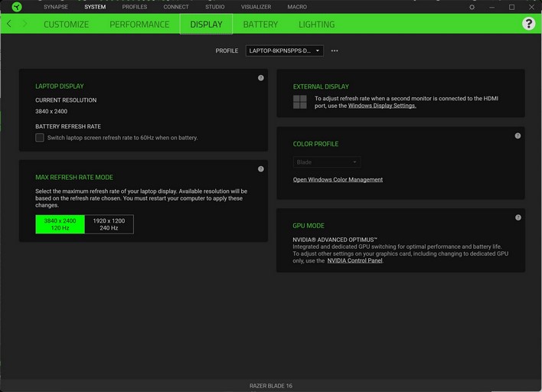Click the External Display Windows logo icon
542x392 pixels.
click(x=299, y=102)
